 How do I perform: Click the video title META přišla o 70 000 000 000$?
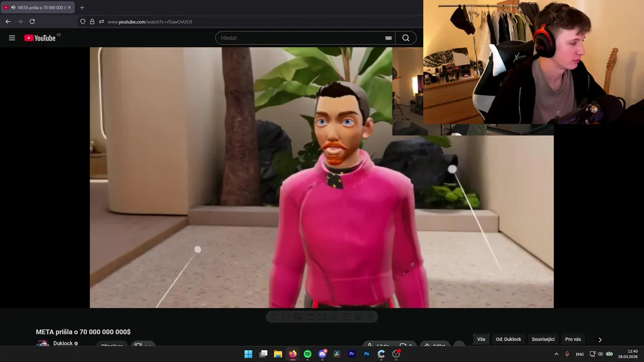pyautogui.click(x=83, y=332)
